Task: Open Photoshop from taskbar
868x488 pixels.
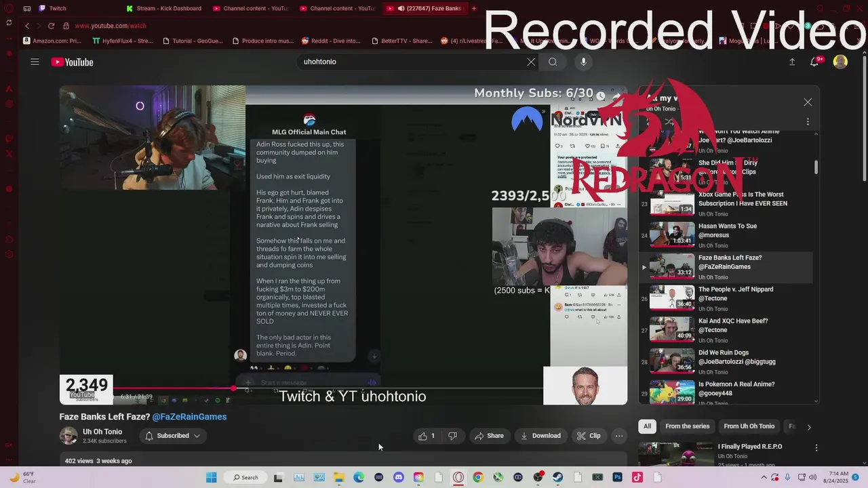Action: click(x=617, y=477)
